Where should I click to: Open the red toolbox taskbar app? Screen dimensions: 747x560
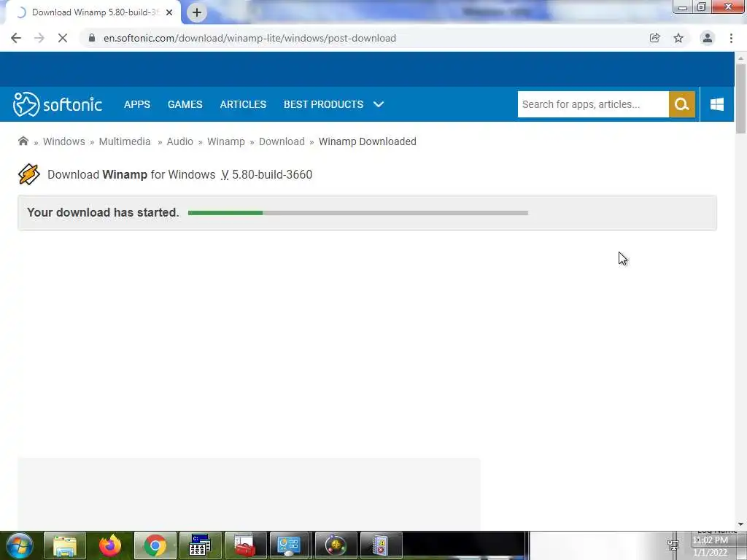(245, 545)
